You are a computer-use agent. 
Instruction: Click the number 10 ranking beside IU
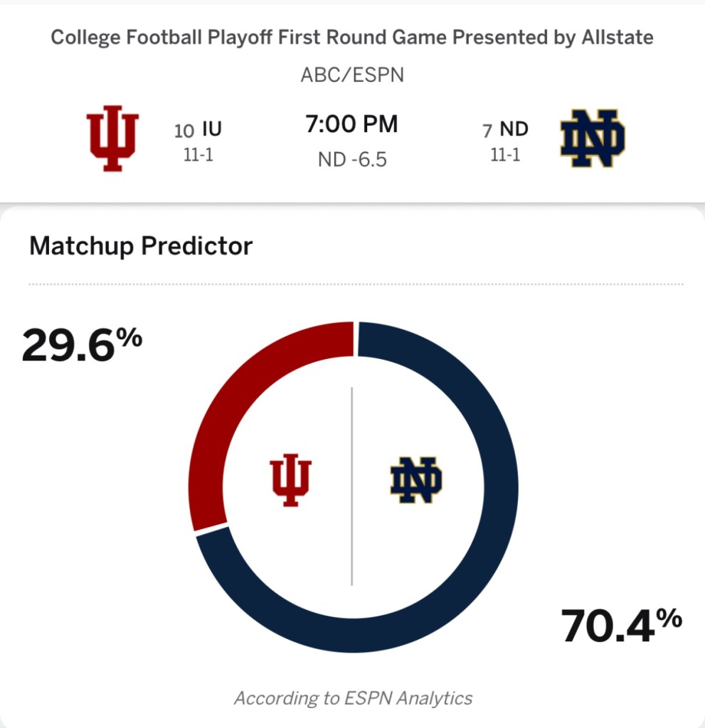pos(184,130)
